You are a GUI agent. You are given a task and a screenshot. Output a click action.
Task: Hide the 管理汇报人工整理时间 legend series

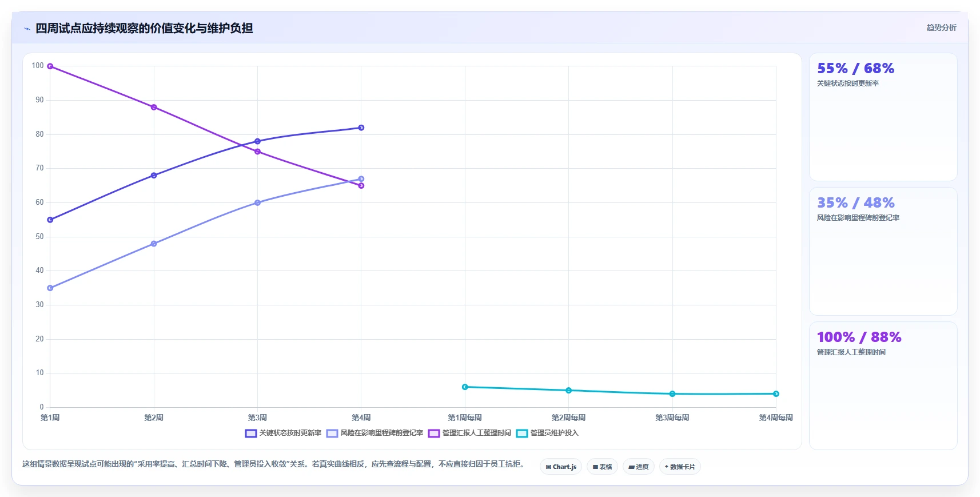(x=470, y=433)
